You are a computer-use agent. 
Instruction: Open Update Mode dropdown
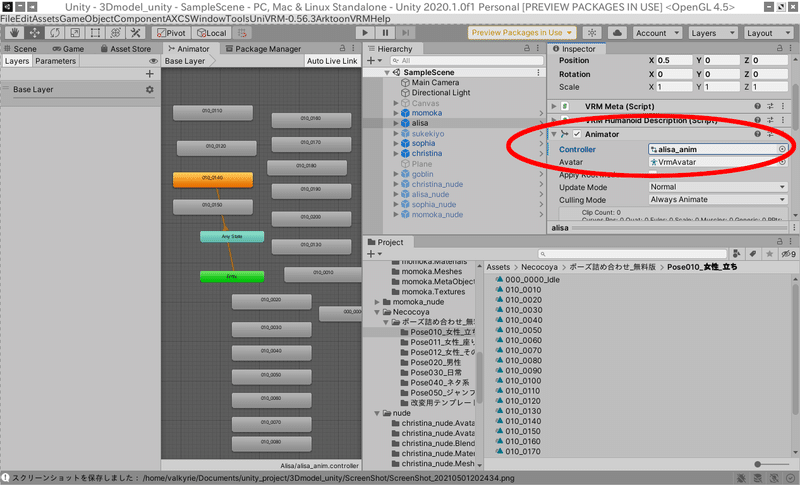click(x=718, y=187)
